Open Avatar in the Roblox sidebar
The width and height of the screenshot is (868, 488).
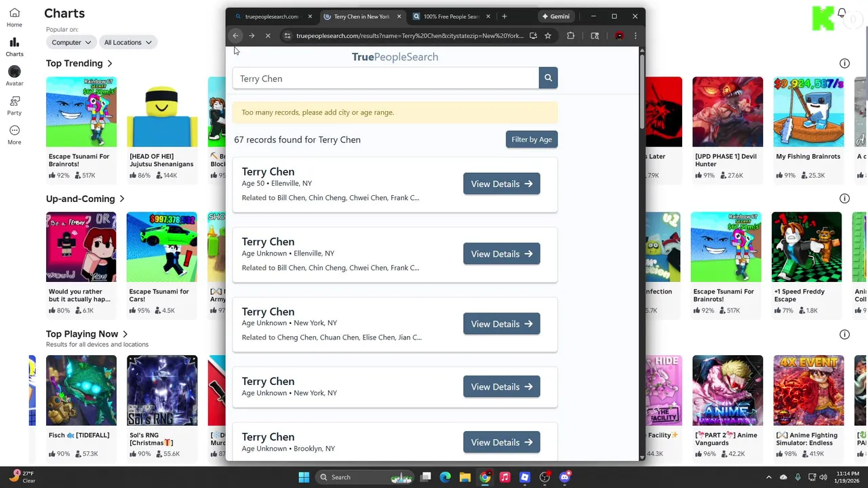[x=14, y=76]
